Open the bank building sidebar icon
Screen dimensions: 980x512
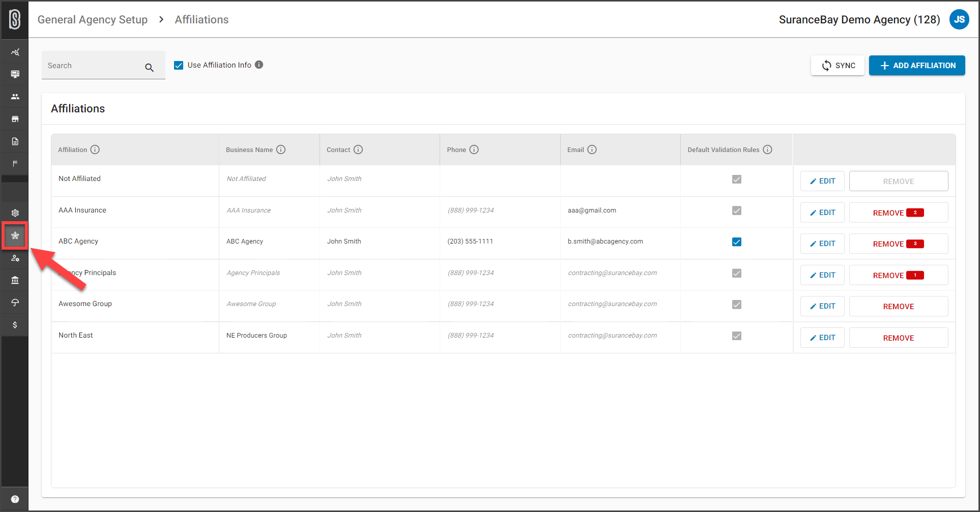15,280
